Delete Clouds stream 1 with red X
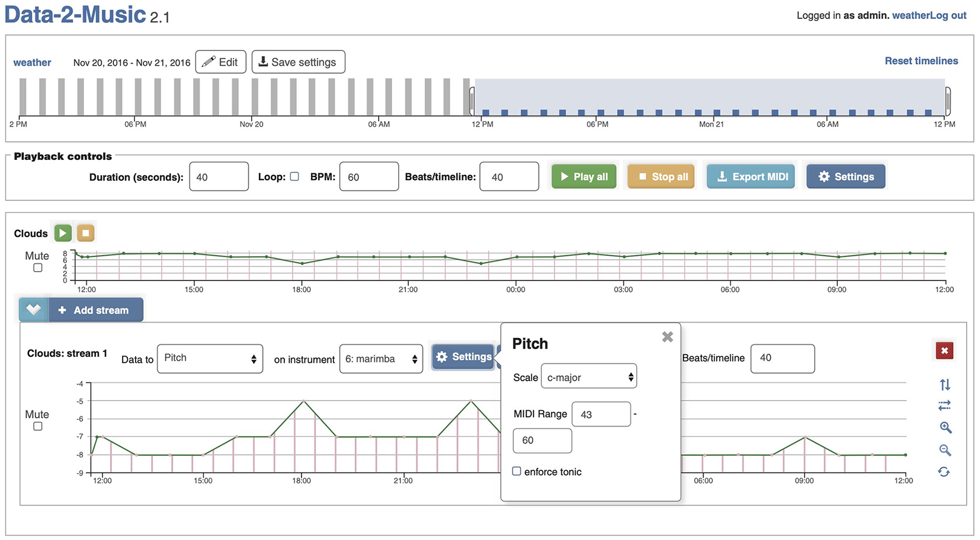 point(944,351)
